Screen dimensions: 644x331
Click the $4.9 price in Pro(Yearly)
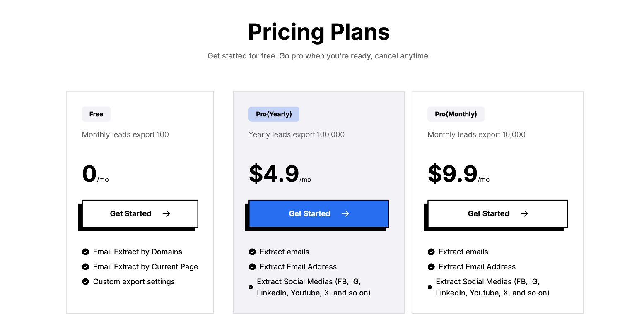(x=274, y=174)
